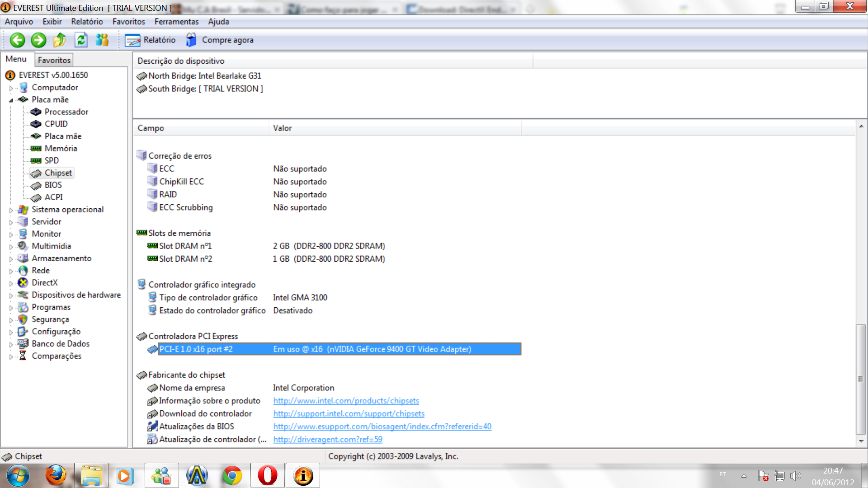Click the Relatório report toolbar button

coord(151,40)
